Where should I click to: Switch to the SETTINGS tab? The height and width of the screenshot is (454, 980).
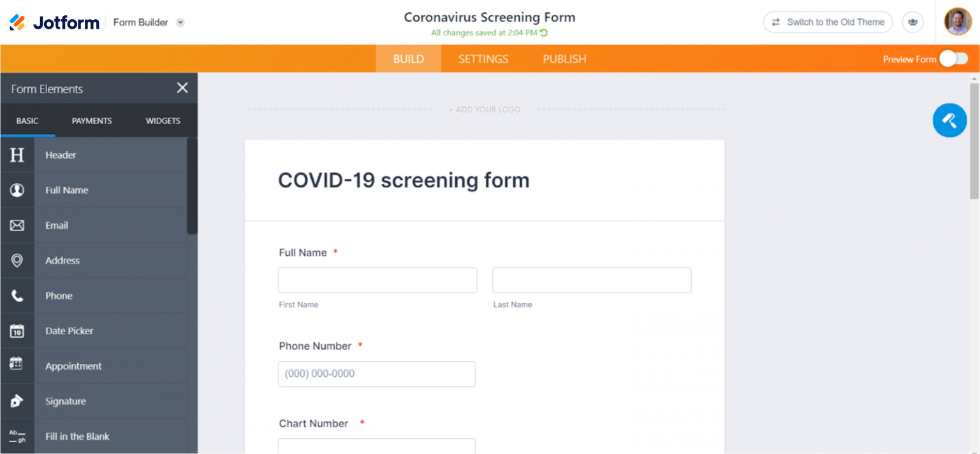click(483, 59)
